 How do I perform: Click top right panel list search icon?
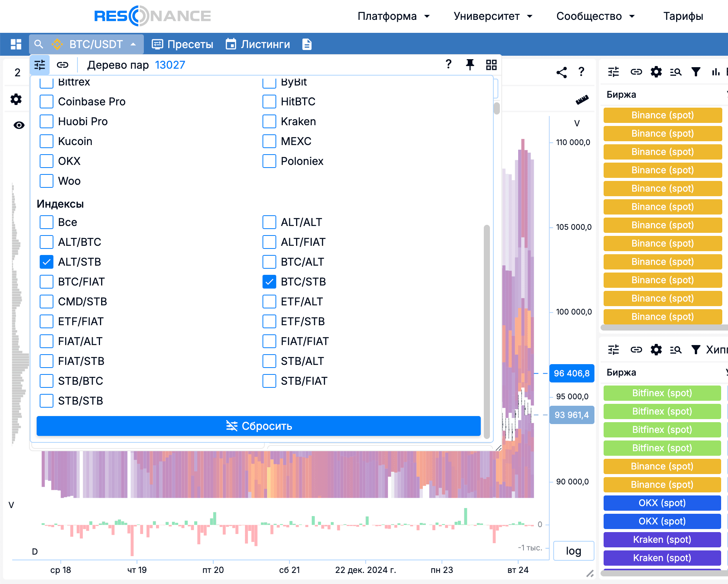pyautogui.click(x=676, y=72)
